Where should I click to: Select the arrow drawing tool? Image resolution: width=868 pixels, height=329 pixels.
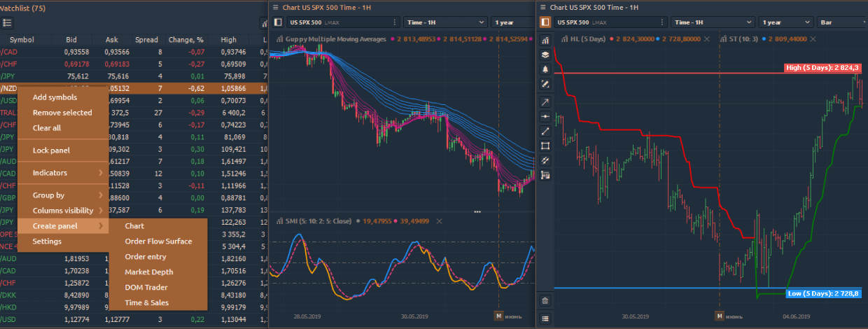point(545,102)
